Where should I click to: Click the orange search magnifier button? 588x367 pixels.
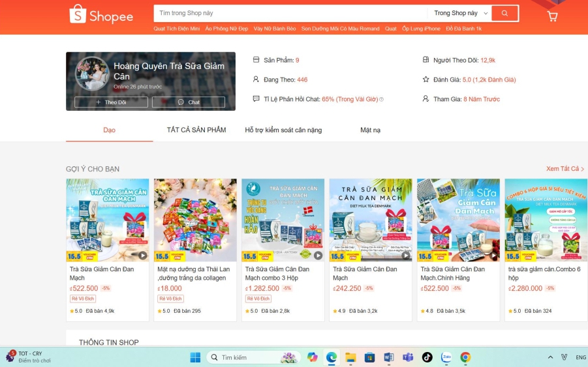pyautogui.click(x=504, y=13)
